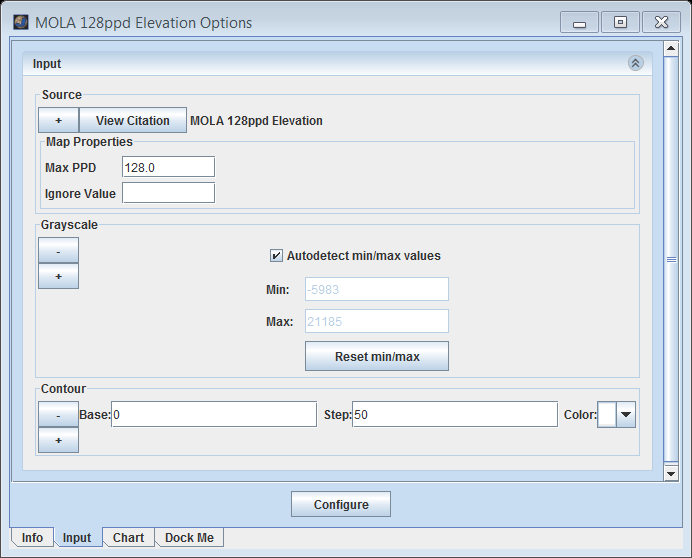
Task: Click the scrollbar down arrow
Action: click(x=671, y=474)
